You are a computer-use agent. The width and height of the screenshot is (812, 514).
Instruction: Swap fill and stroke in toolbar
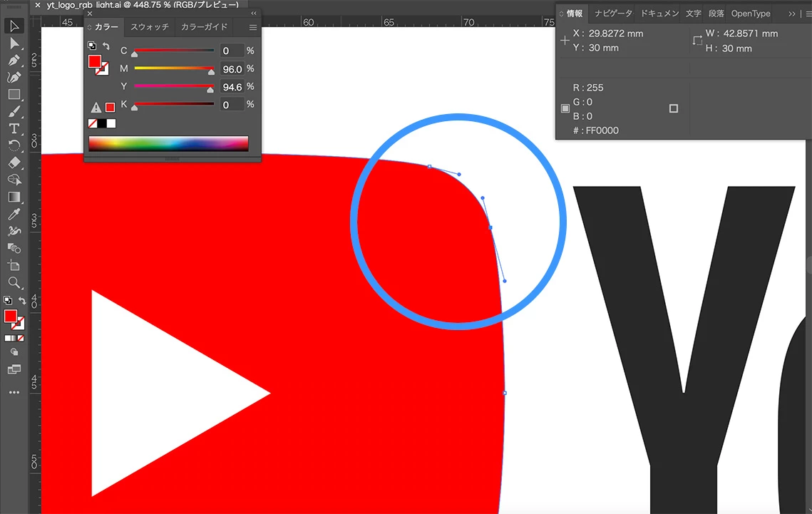click(x=22, y=300)
